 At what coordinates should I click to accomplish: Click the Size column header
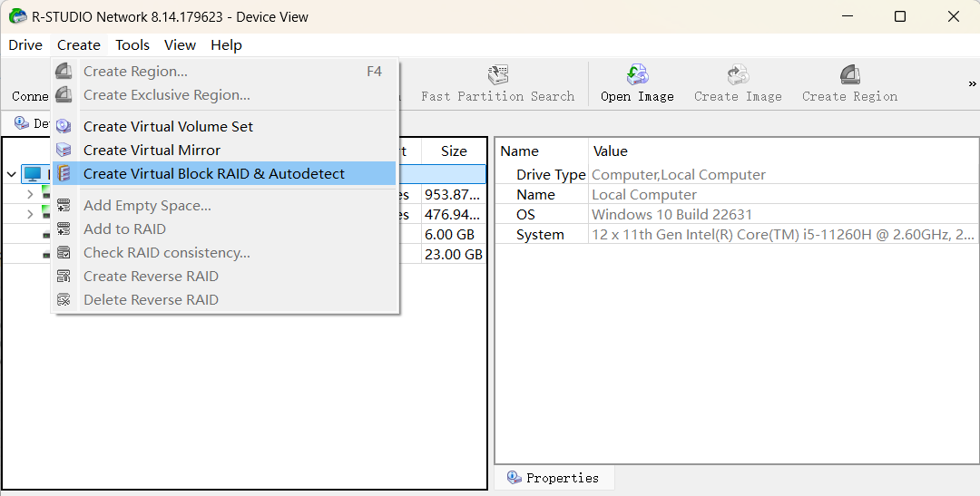[x=454, y=151]
